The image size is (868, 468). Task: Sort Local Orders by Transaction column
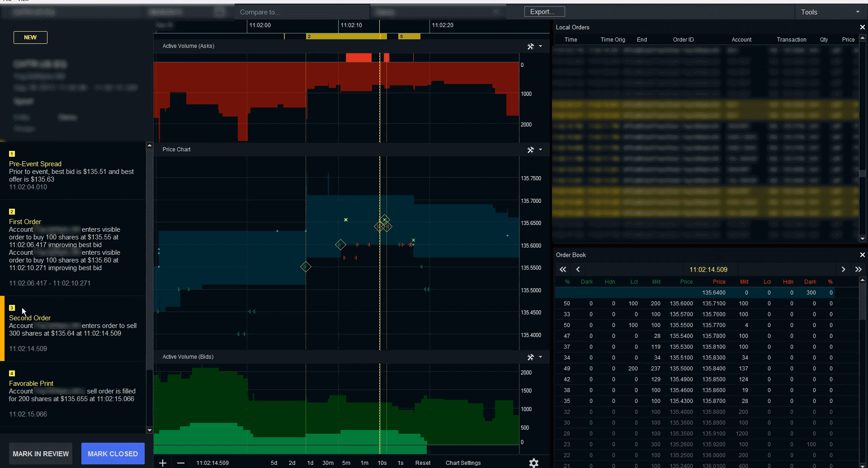792,40
